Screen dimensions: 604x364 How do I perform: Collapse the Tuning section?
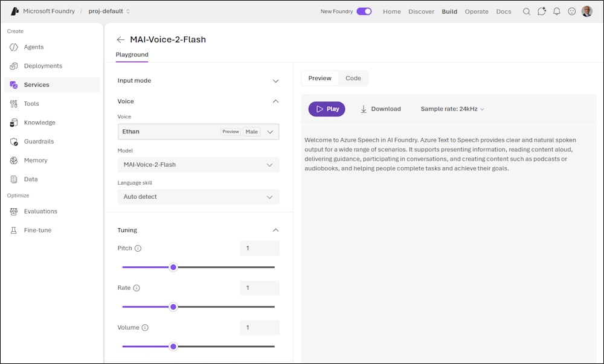pyautogui.click(x=198, y=230)
